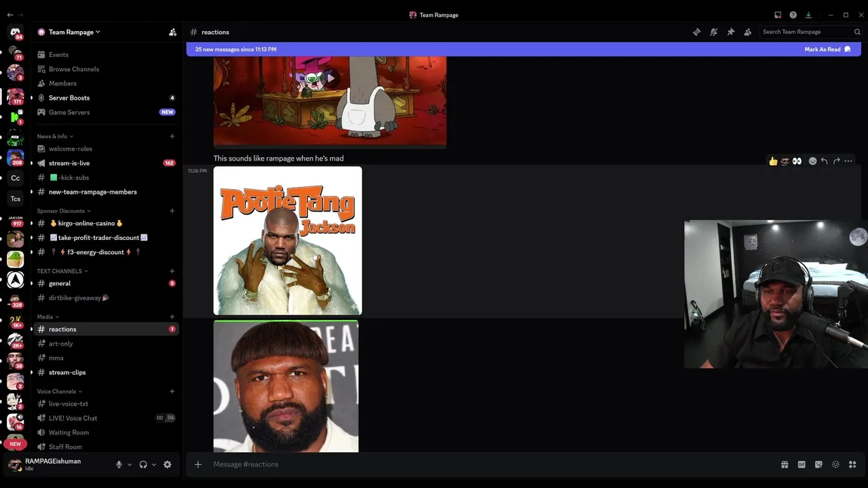
Task: Click the Search Team Rampage field
Action: point(810,32)
